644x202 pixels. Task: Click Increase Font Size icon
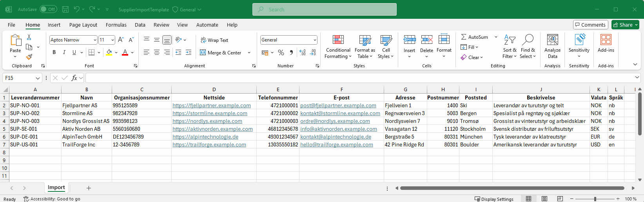coord(121,40)
